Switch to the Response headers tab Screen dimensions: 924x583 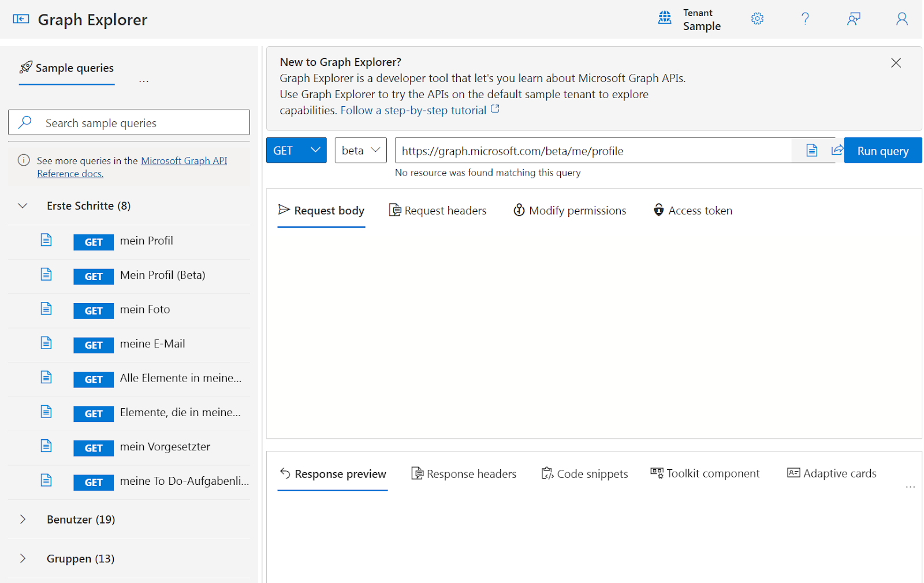pos(464,474)
